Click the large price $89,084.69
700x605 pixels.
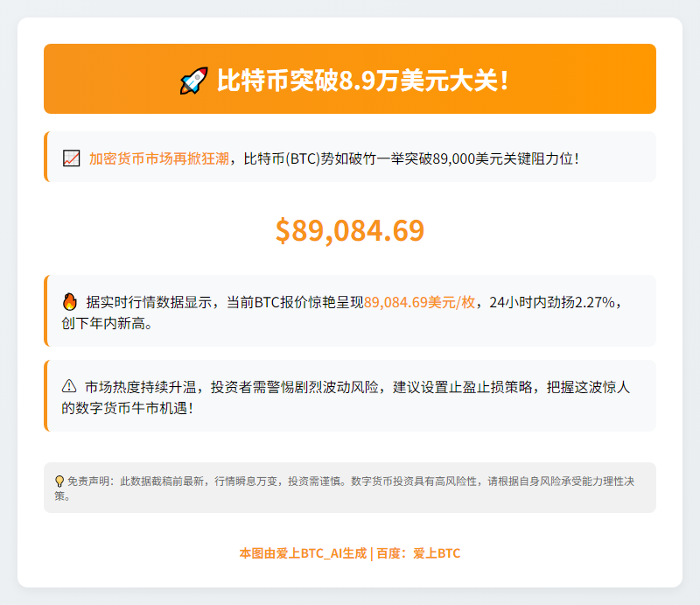tap(350, 230)
